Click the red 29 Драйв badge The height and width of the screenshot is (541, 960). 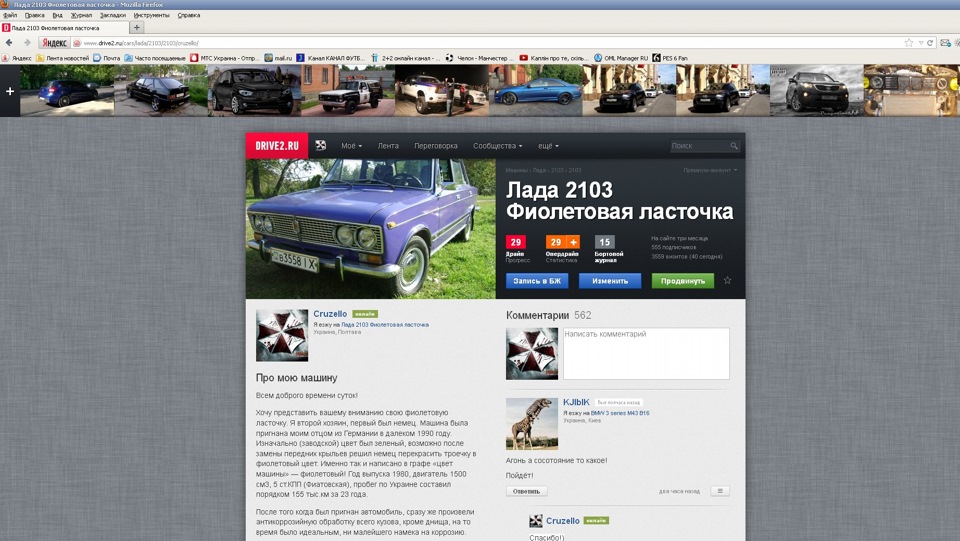pyautogui.click(x=516, y=242)
